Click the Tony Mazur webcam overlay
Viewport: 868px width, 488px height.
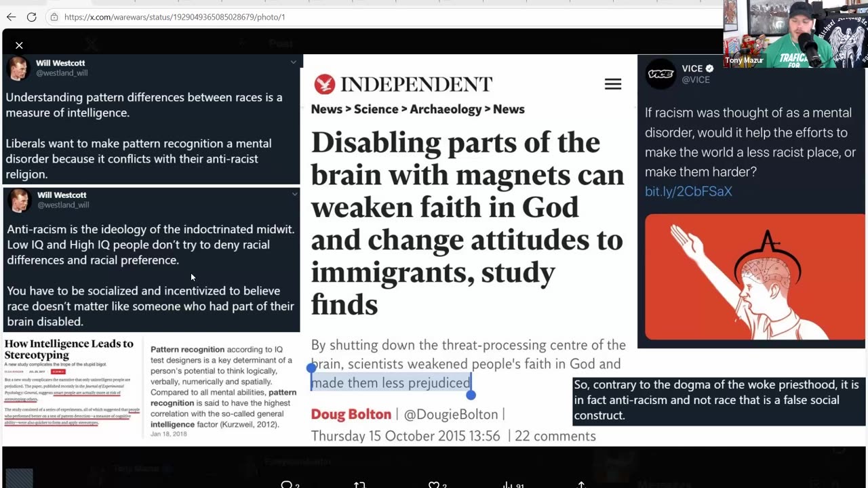pyautogui.click(x=795, y=33)
